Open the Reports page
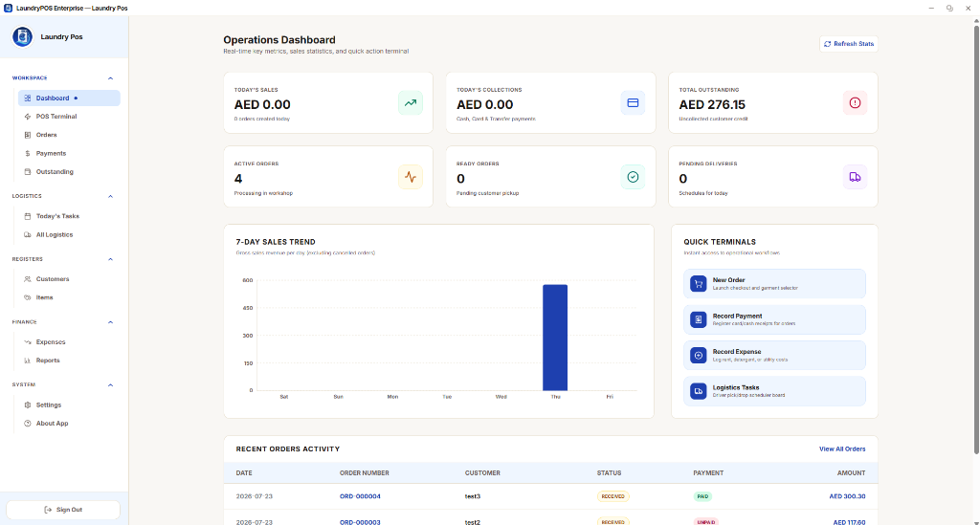This screenshot has height=525, width=980. 69,361
